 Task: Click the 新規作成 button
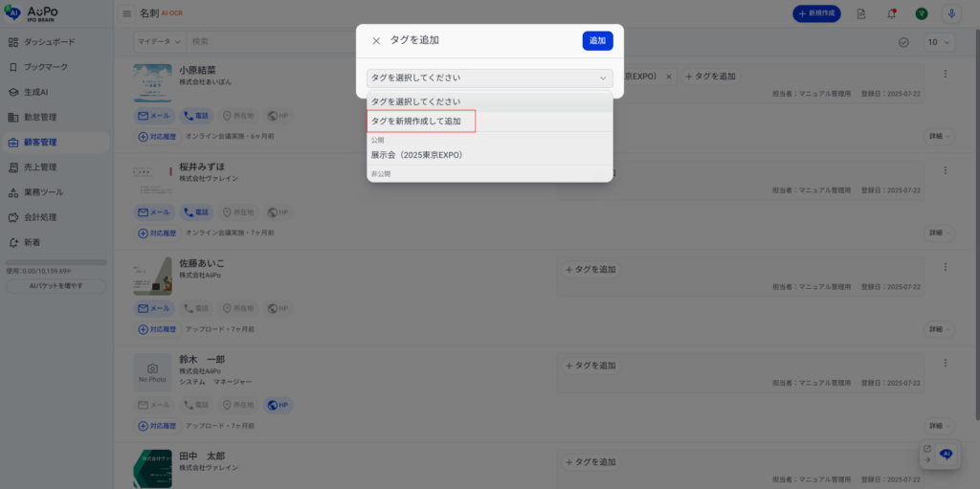coord(823,13)
